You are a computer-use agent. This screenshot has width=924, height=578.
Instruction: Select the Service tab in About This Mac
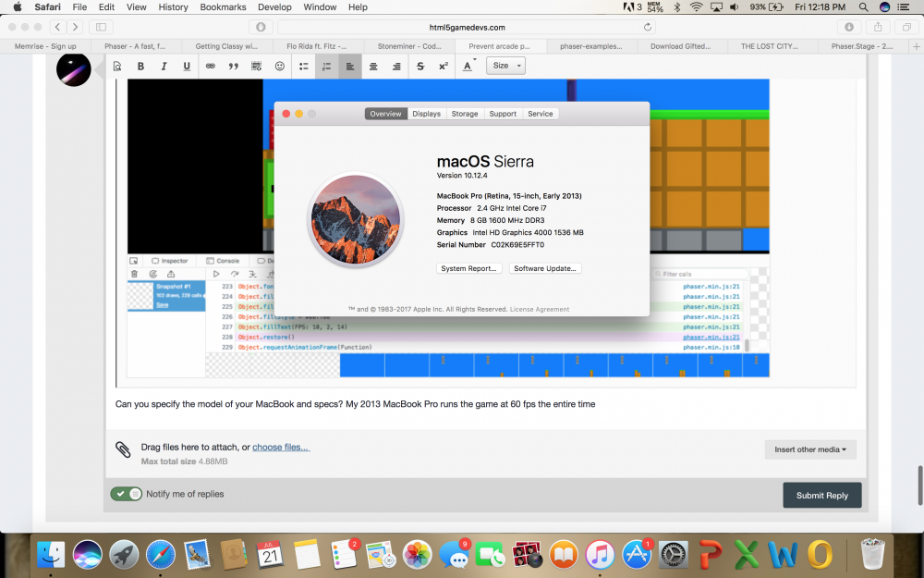point(541,114)
